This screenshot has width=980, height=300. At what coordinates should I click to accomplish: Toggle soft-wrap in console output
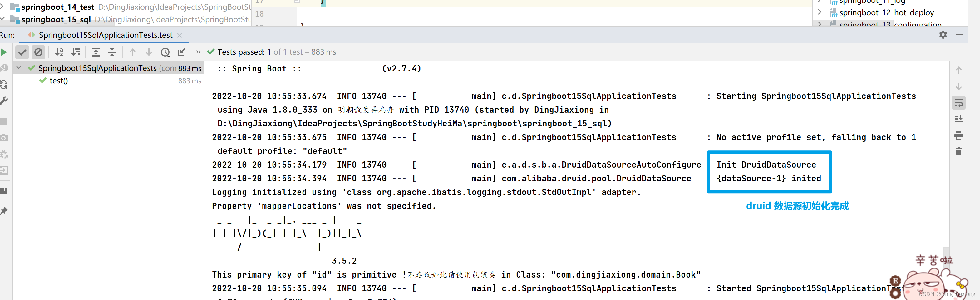pyautogui.click(x=958, y=103)
